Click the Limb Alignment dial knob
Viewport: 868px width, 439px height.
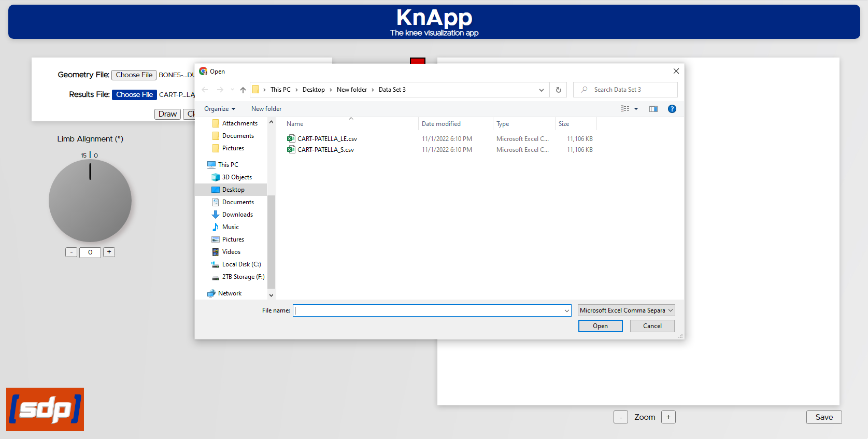point(90,201)
